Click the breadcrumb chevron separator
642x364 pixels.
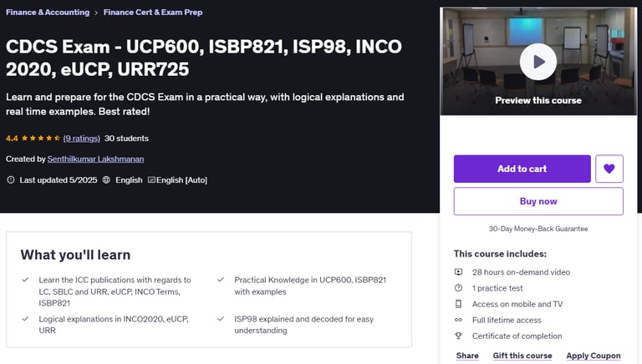pyautogui.click(x=96, y=13)
